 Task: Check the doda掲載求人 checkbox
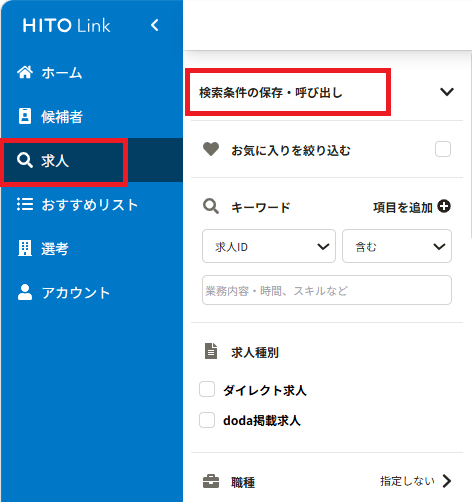point(207,420)
